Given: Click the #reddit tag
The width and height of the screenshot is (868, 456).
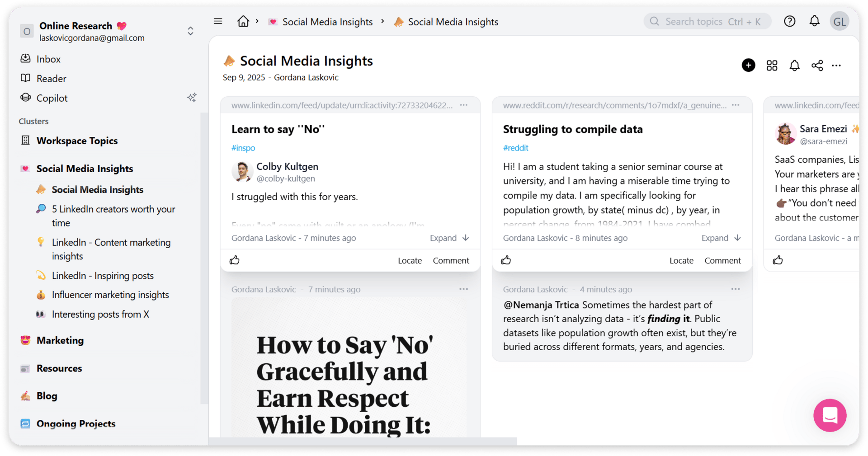Looking at the screenshot, I should click(515, 148).
